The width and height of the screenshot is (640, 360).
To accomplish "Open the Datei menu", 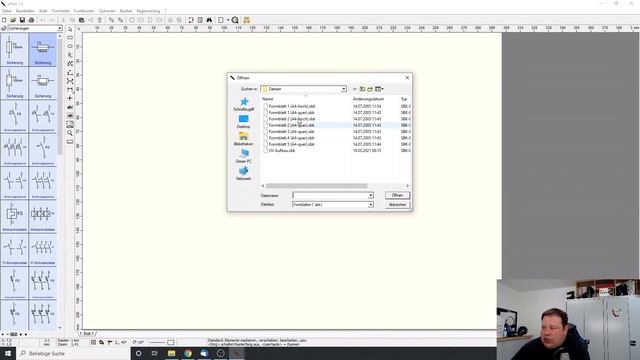I will [x=7, y=11].
